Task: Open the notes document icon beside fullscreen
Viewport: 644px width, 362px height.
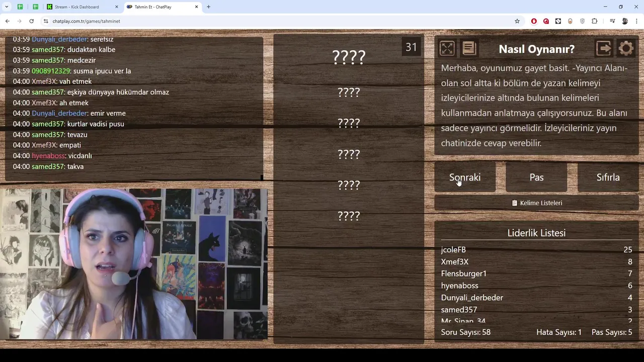Action: (x=469, y=48)
